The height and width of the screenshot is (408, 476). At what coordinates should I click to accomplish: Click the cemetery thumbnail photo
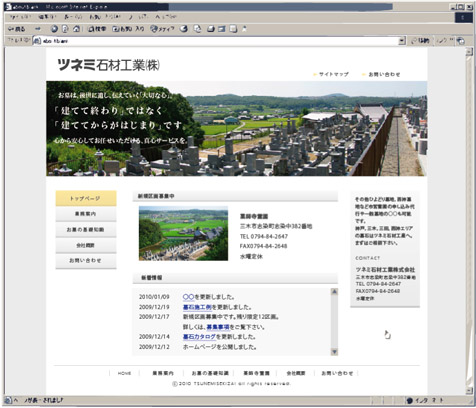coord(183,233)
